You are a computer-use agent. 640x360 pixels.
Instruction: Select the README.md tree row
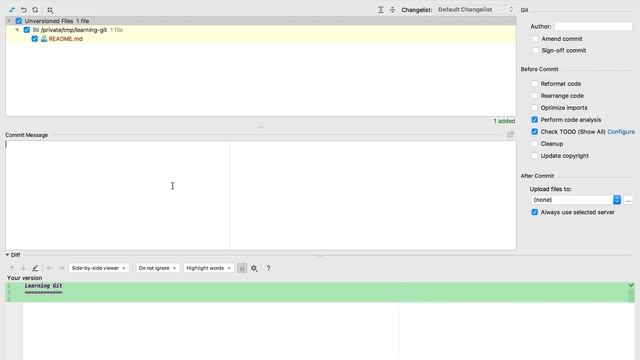tap(261, 39)
